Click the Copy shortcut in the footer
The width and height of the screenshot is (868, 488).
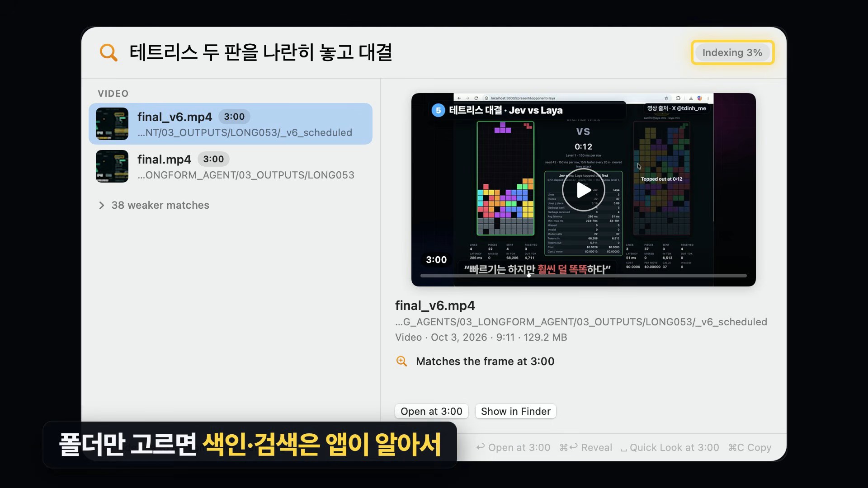pyautogui.click(x=750, y=447)
